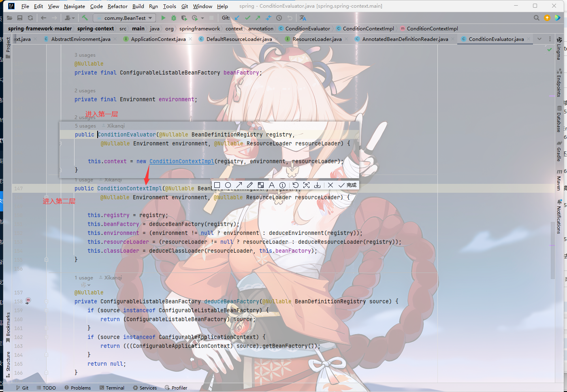Close the ConditionEvaluator.java tab
The height and width of the screenshot is (392, 567).
529,39
